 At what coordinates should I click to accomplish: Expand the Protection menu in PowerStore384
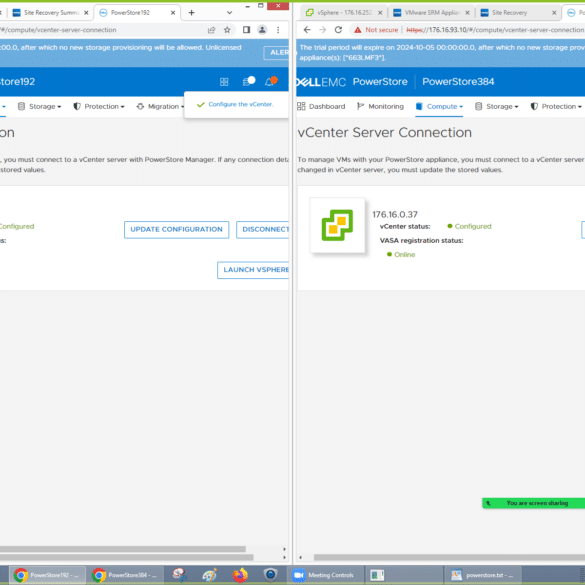pyautogui.click(x=556, y=106)
